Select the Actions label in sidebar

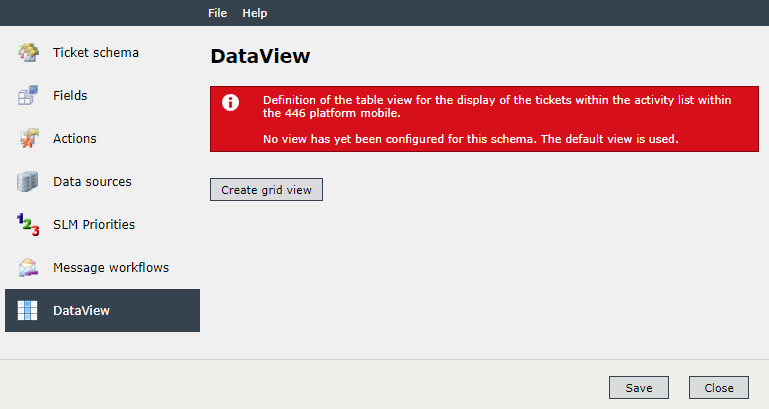point(75,139)
